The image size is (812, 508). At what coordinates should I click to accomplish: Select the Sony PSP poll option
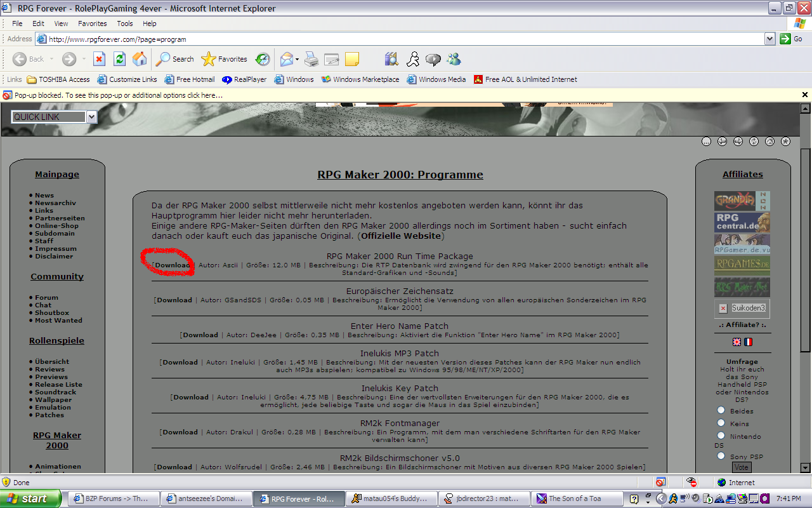pyautogui.click(x=721, y=456)
